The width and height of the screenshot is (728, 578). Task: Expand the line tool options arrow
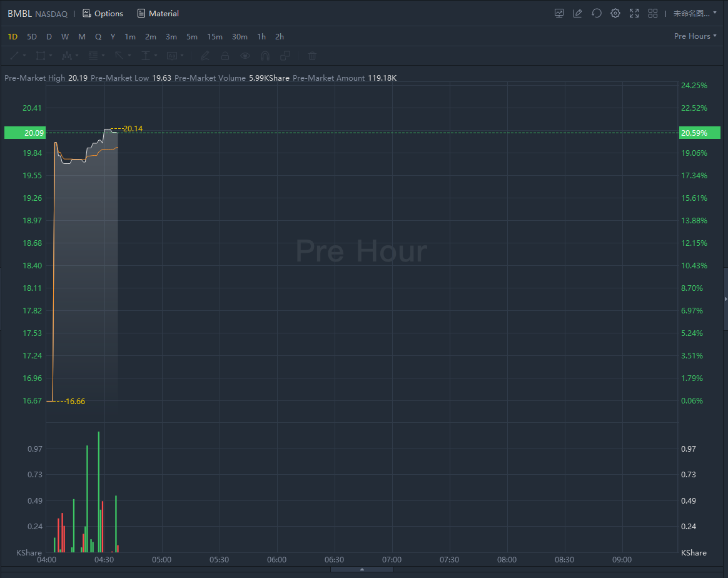click(x=24, y=56)
